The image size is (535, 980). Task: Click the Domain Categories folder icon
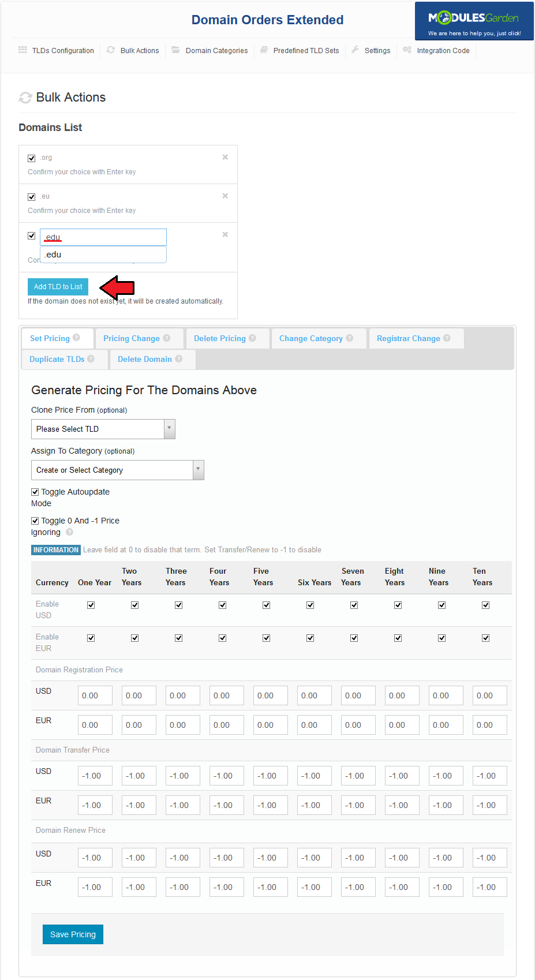tap(175, 50)
